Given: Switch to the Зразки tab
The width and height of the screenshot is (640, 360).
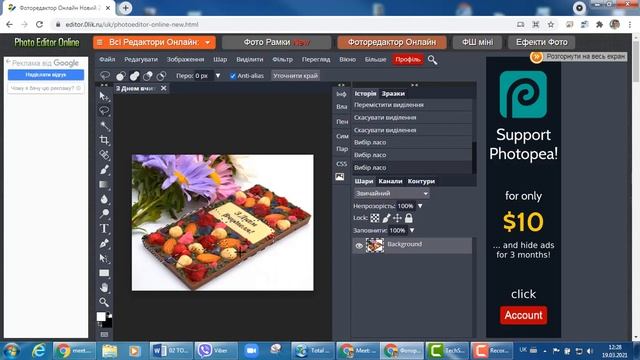Looking at the screenshot, I should coord(393,93).
